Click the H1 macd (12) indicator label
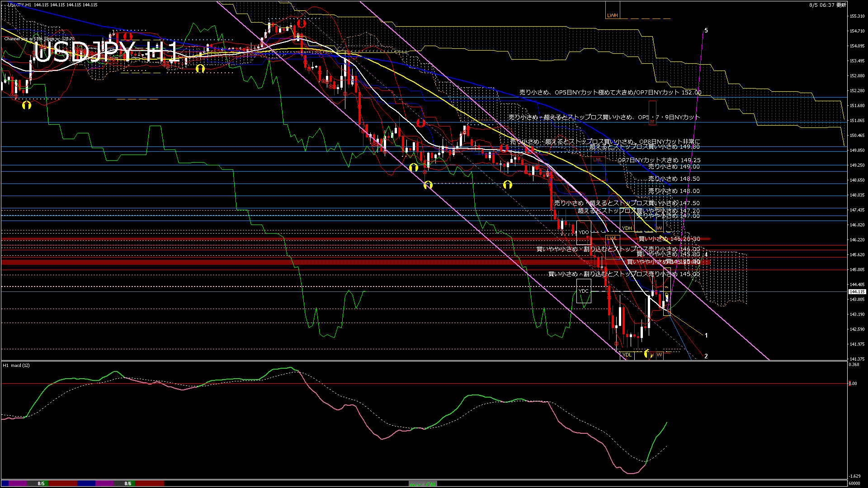This screenshot has height=488, width=868. (x=16, y=365)
